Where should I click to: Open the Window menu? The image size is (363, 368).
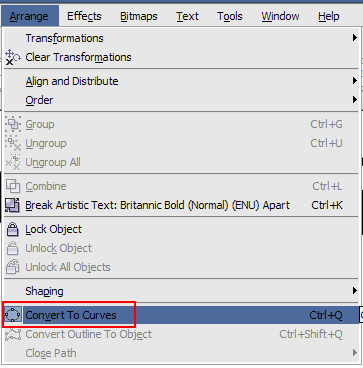point(280,16)
